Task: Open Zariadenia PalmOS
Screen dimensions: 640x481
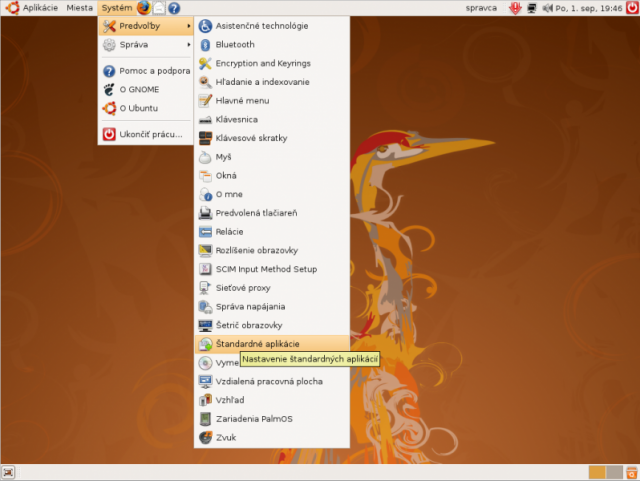Action: (x=272, y=419)
